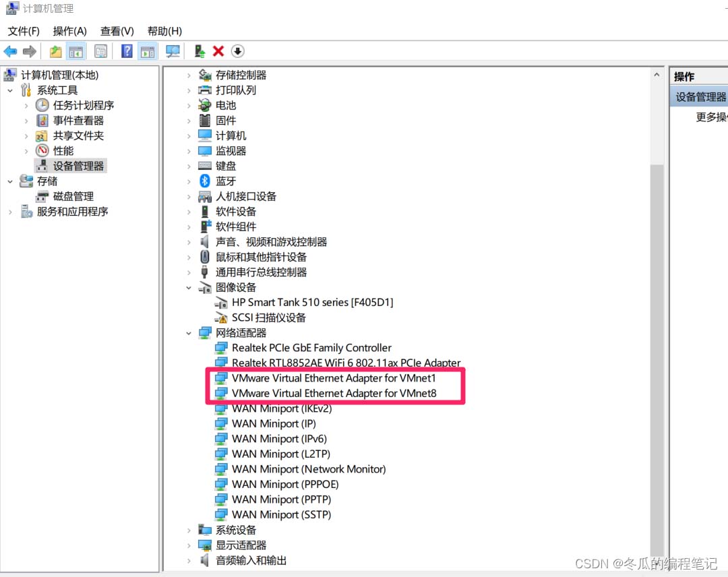
Task: Expand the 系统设备 category
Action: click(189, 530)
